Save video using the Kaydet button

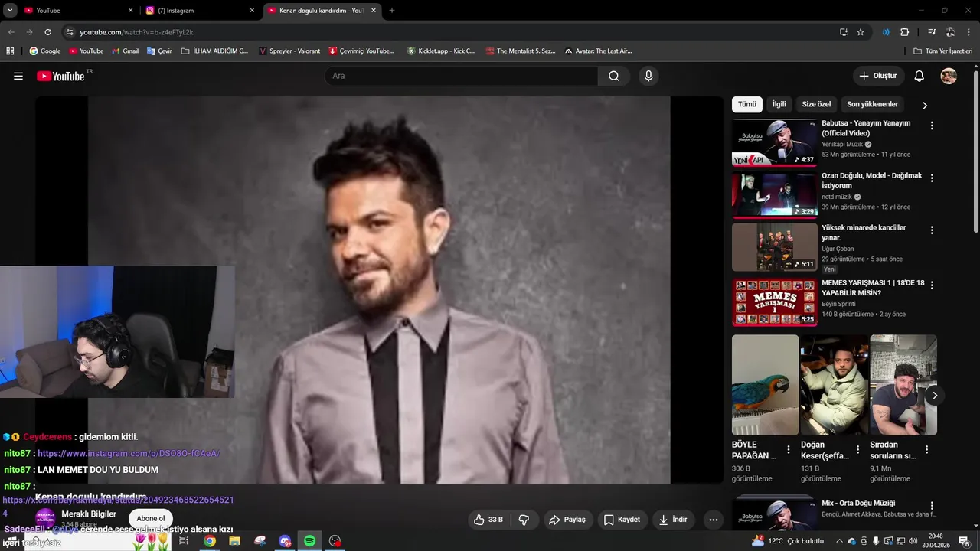tap(622, 520)
